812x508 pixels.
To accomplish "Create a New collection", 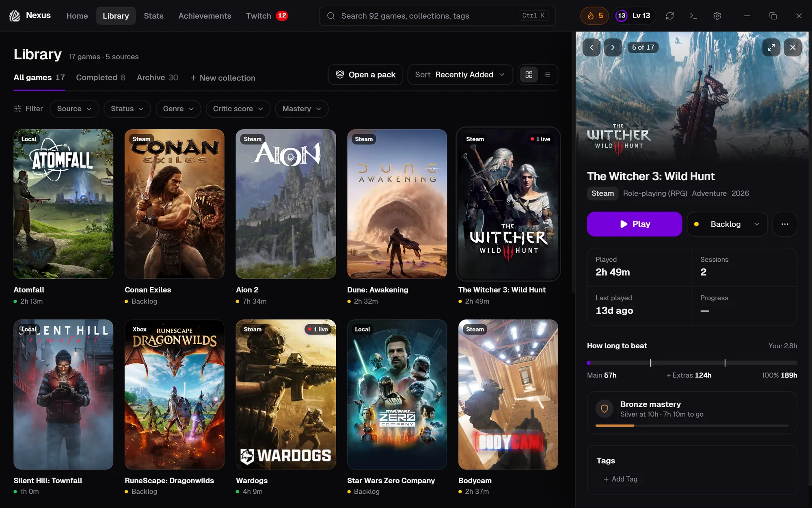I will pos(223,78).
